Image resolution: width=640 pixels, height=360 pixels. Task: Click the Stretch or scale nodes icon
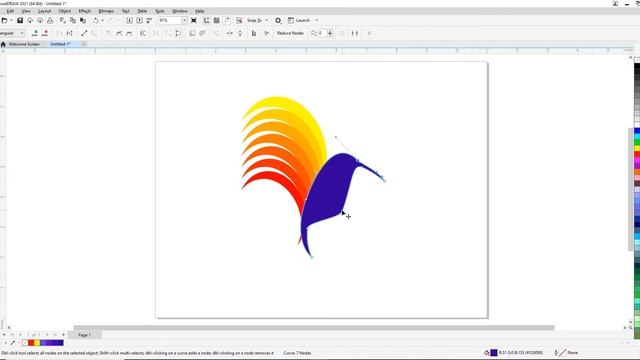(192, 33)
